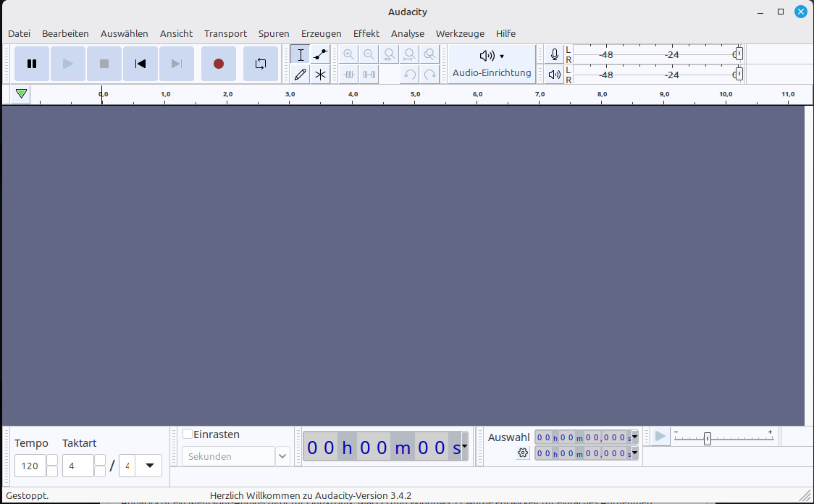Click Play-at-Speed button
The width and height of the screenshot is (814, 504).
click(660, 436)
